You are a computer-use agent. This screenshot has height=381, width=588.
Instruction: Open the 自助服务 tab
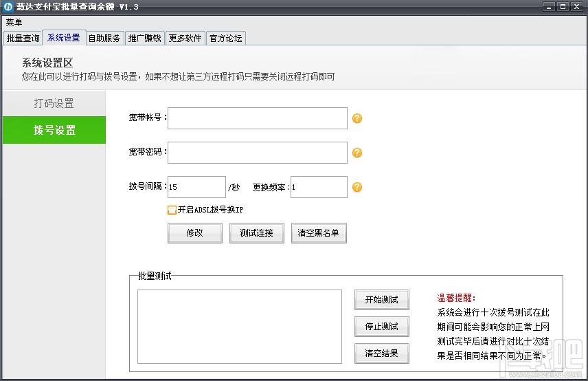(x=104, y=39)
